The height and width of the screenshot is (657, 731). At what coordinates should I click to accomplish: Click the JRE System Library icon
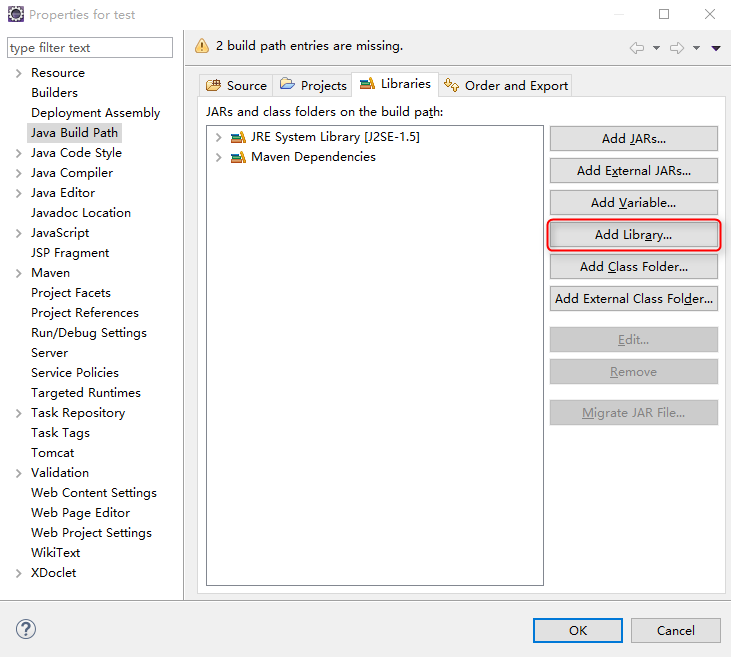coord(238,137)
